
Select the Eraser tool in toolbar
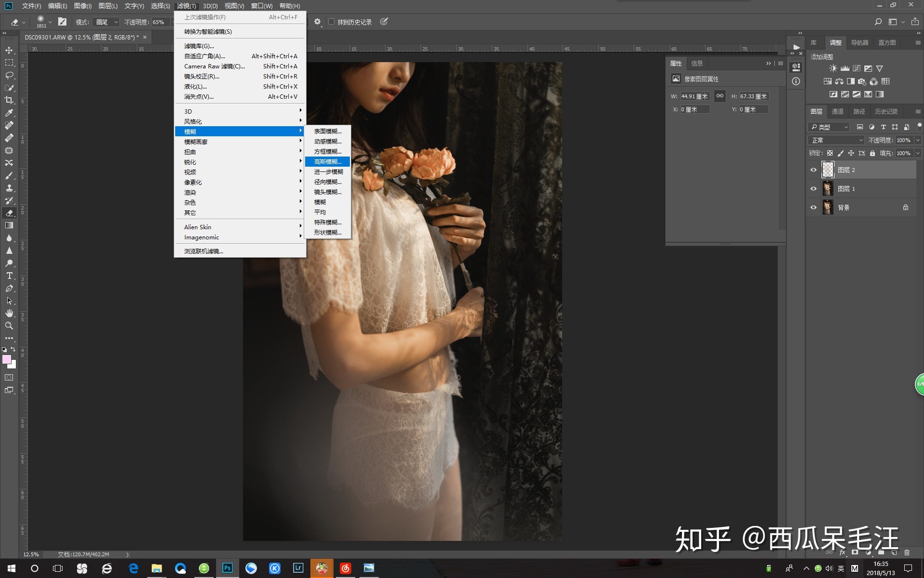pos(9,213)
